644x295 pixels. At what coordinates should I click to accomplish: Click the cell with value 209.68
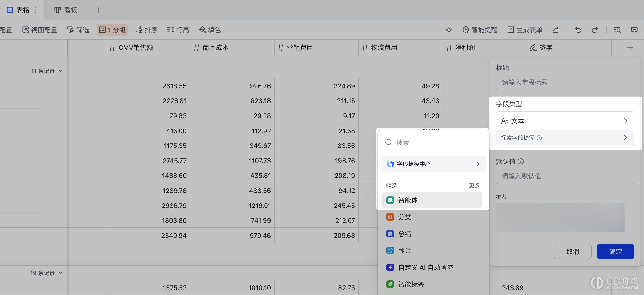point(317,236)
